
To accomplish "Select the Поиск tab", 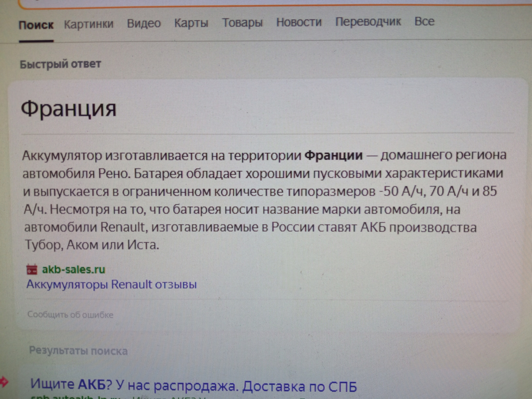I will coord(36,25).
